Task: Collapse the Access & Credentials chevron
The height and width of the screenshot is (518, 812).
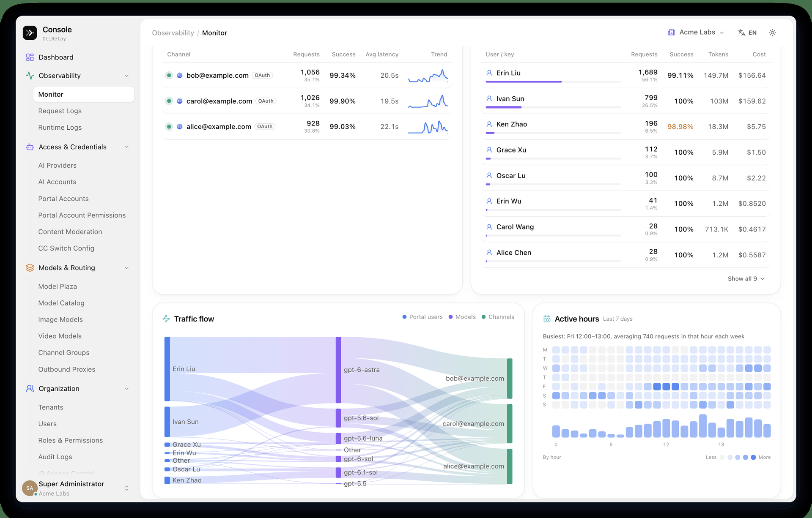Action: tap(126, 147)
